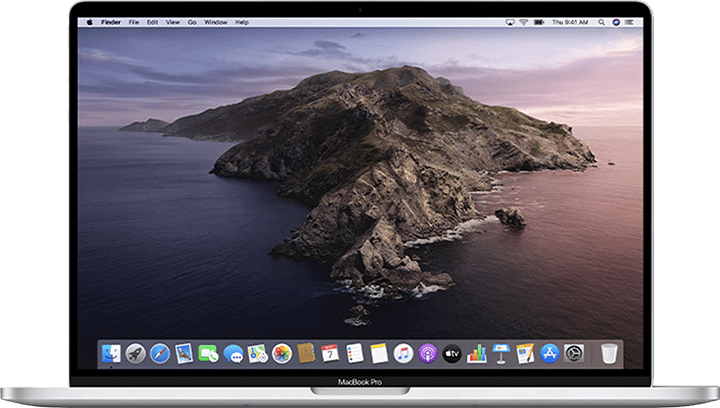Open the Wi-Fi status menu

click(x=523, y=22)
